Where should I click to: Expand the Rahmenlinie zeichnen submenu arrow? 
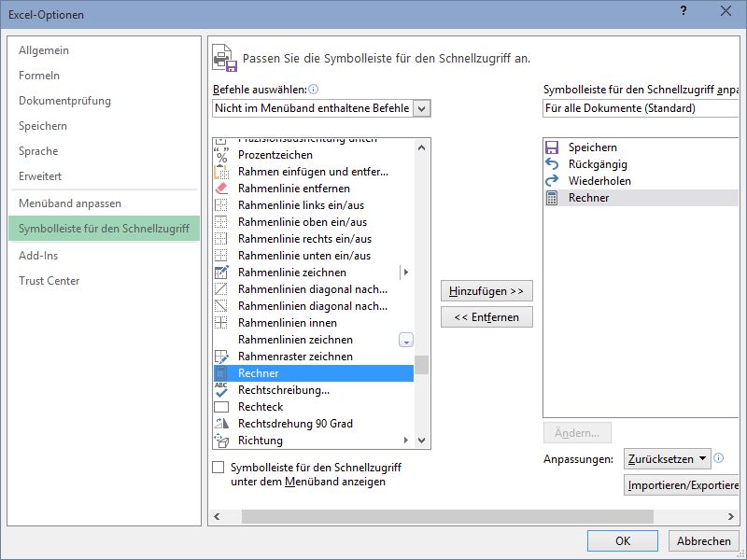pos(406,273)
